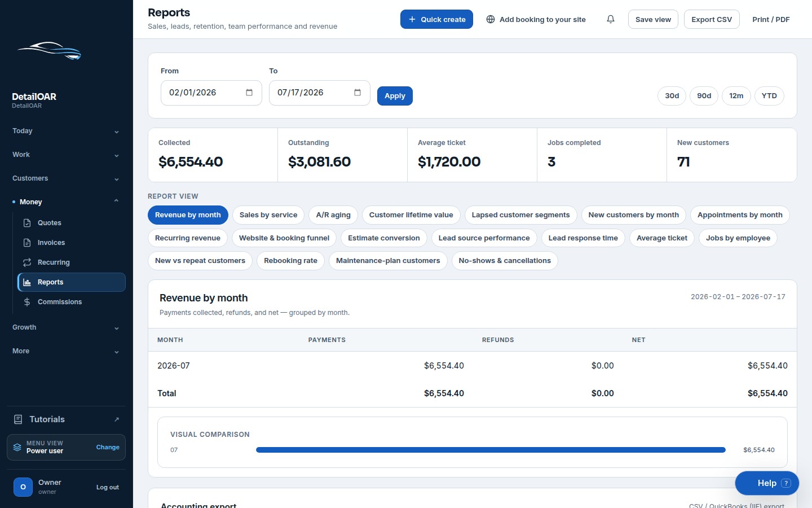Expand the Growth menu section
Viewport: 812px width, 508px height.
(x=66, y=327)
